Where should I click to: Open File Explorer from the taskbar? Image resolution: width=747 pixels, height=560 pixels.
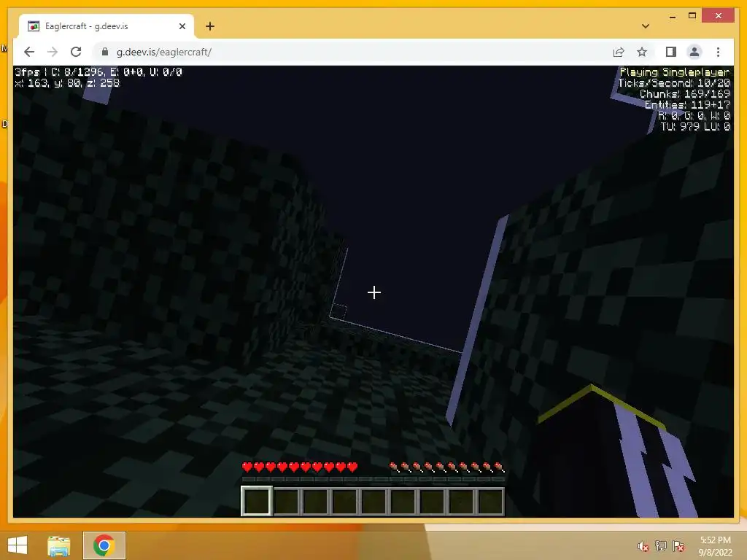pos(58,545)
